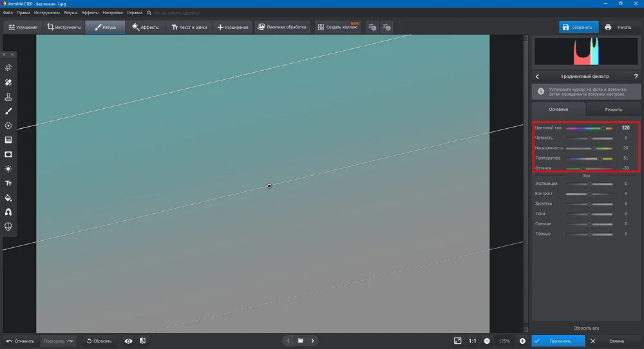Click the gradient center handle on canvas
Screen dimensions: 644x349
[269, 186]
